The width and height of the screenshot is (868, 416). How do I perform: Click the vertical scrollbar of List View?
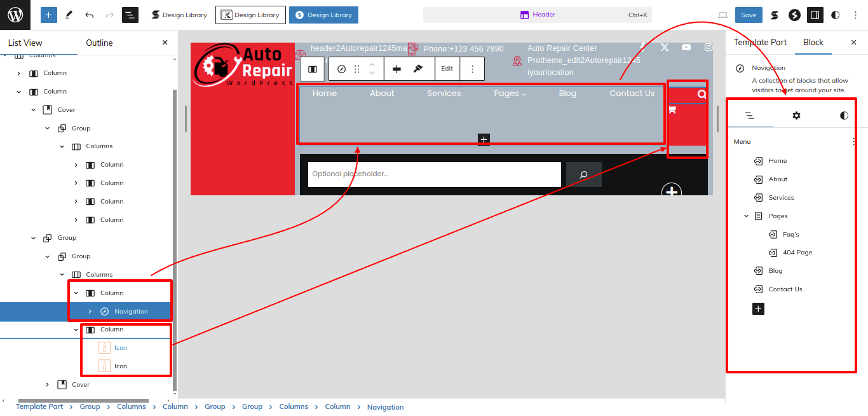[x=175, y=239]
